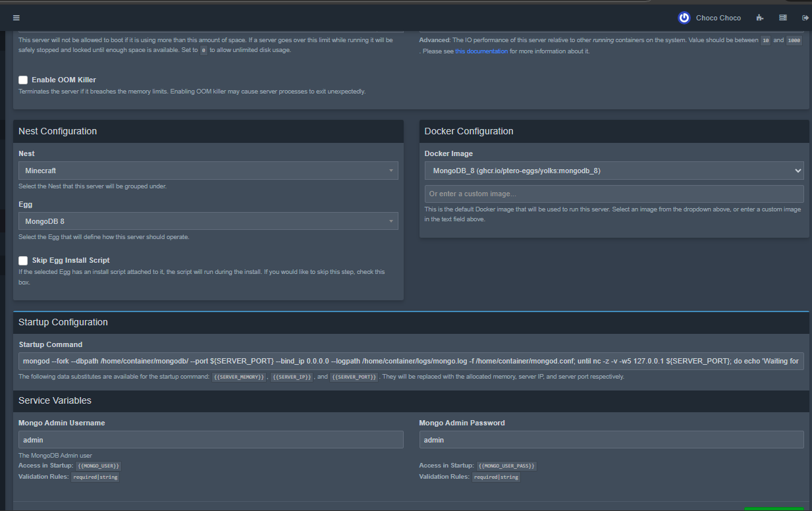The image size is (812, 511).
Task: Click the custom image input field
Action: tap(611, 194)
